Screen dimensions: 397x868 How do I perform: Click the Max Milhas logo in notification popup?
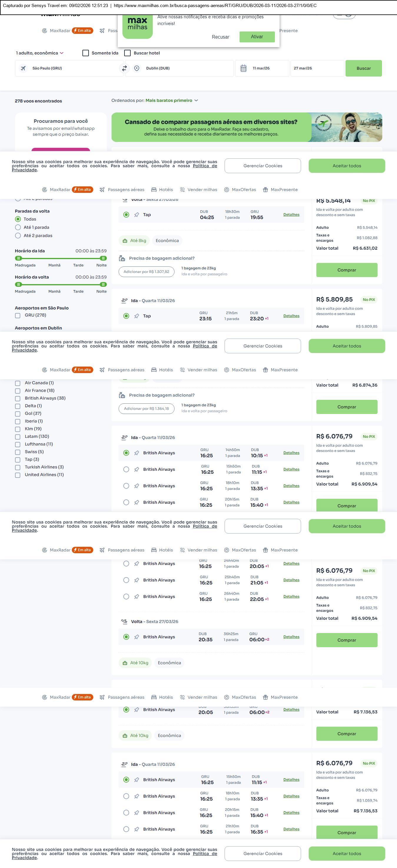pyautogui.click(x=137, y=26)
